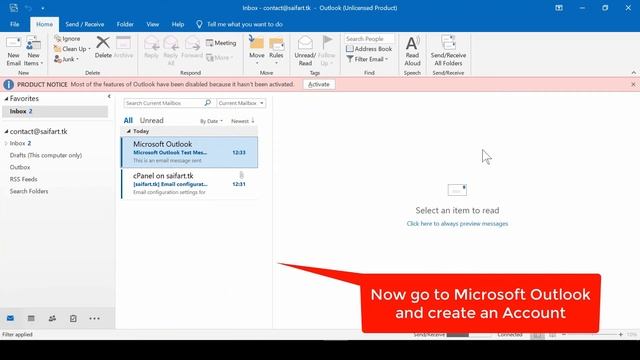Open the Clean Up dropdown
The width and height of the screenshot is (640, 360).
point(72,49)
